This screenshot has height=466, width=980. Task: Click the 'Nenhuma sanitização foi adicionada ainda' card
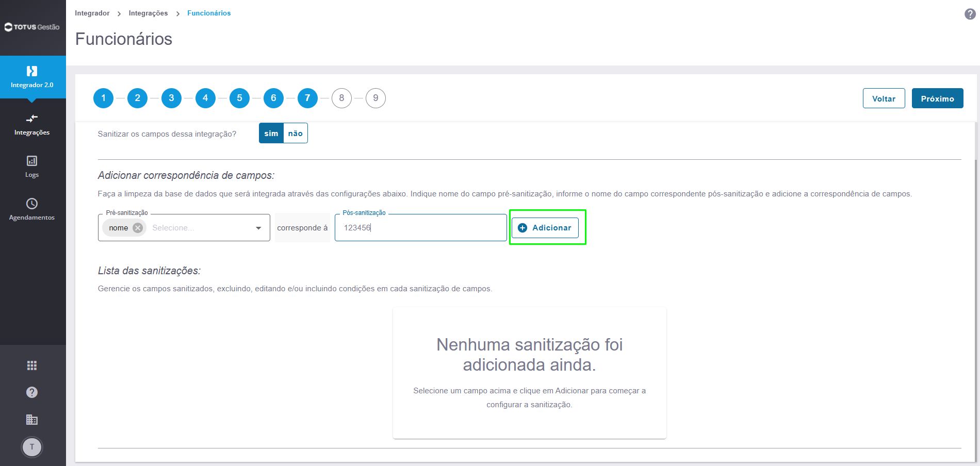point(530,373)
